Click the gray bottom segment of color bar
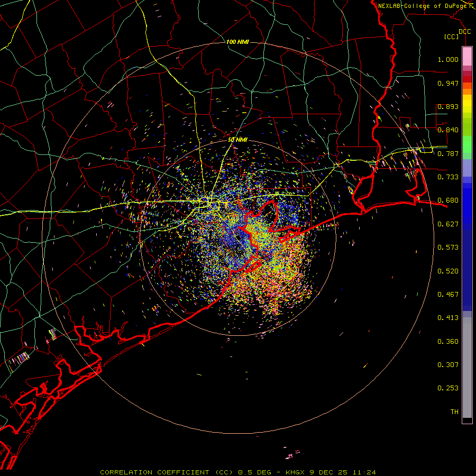This screenshot has width=476, height=476. (x=467, y=368)
